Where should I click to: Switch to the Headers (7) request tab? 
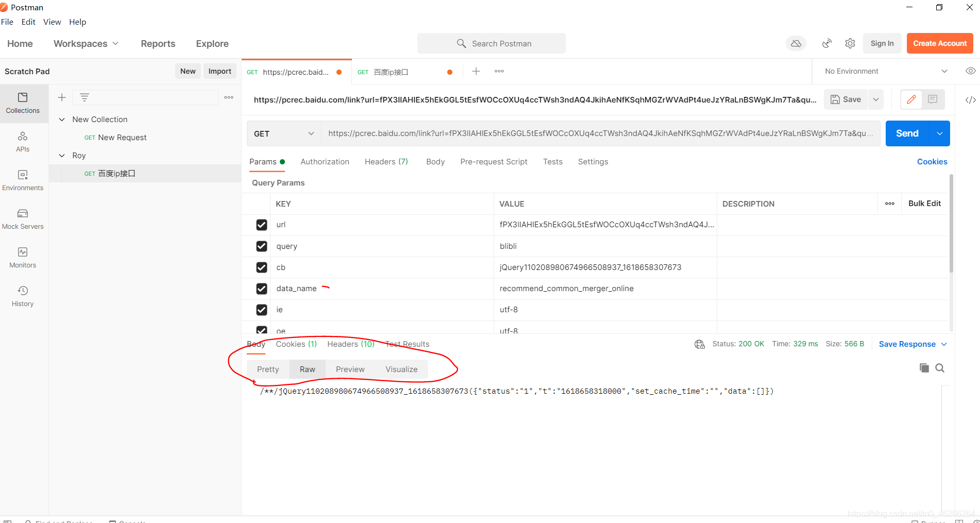386,162
